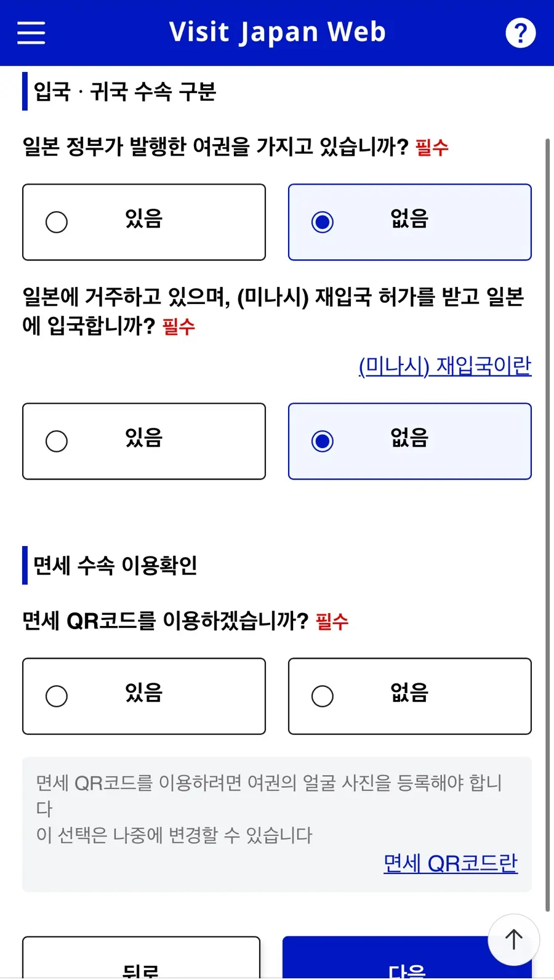Click the 뒤로 back button
This screenshot has width=554, height=980.
click(x=142, y=958)
